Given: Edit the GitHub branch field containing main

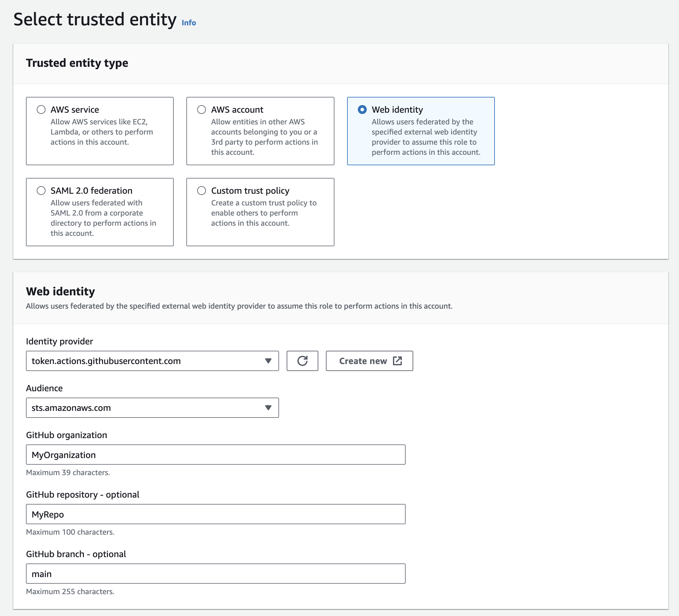Looking at the screenshot, I should coord(215,574).
